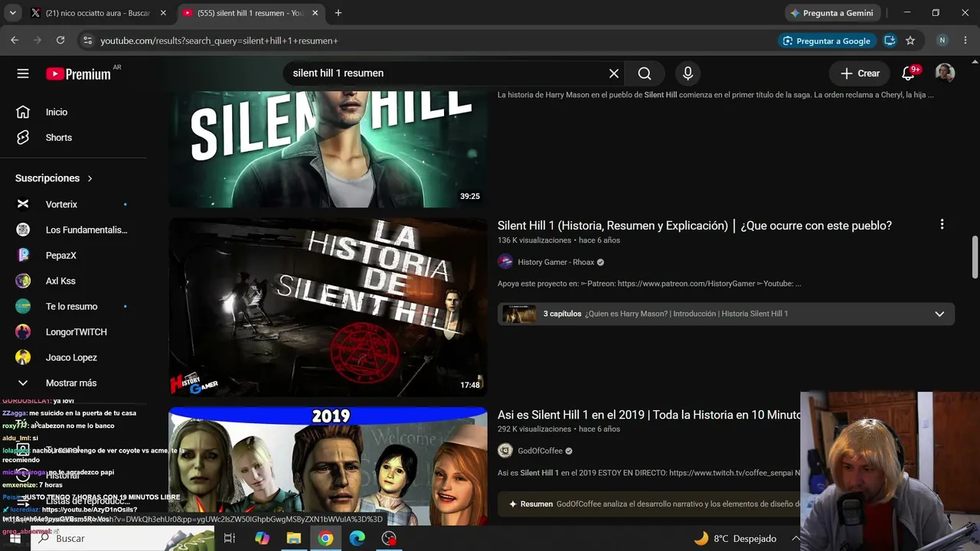The height and width of the screenshot is (551, 980).
Task: Open Copilot from the Windows taskbar
Action: point(263,538)
